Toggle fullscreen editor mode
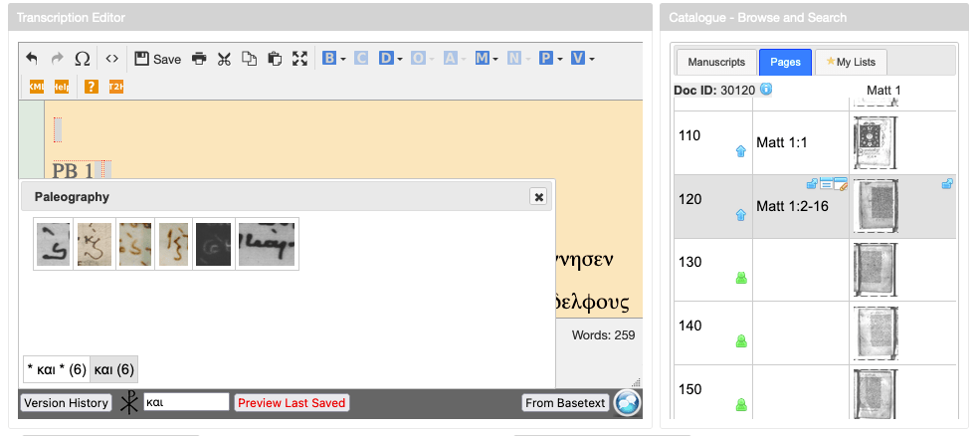This screenshot has width=980, height=436. click(300, 59)
